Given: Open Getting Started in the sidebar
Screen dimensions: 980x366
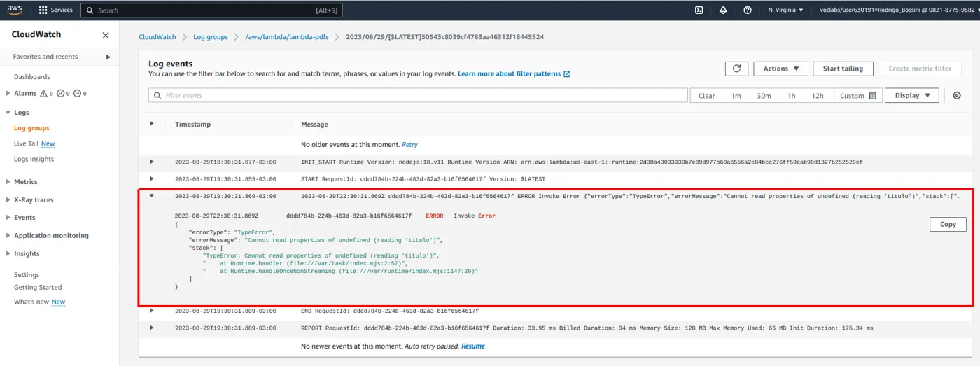Looking at the screenshot, I should 38,287.
